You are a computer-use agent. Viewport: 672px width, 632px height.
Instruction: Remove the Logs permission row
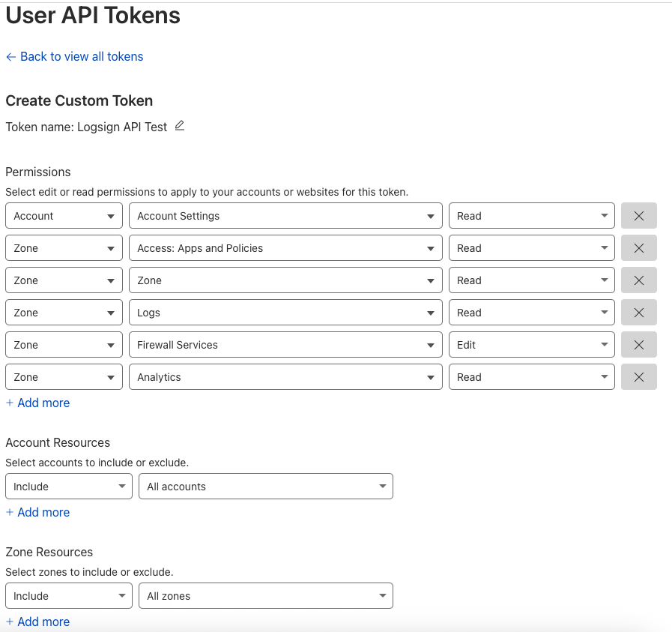coord(638,312)
